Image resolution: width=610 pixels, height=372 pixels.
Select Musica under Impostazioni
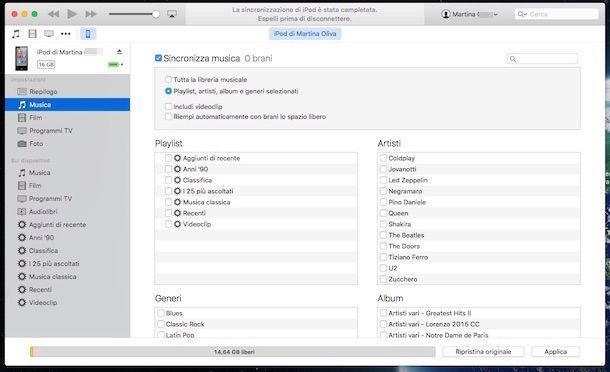coord(68,105)
